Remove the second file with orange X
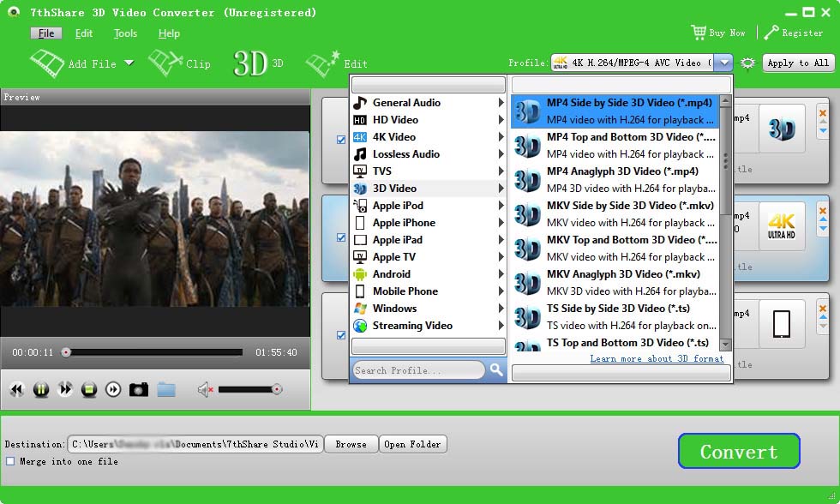840x504 pixels. (x=822, y=211)
